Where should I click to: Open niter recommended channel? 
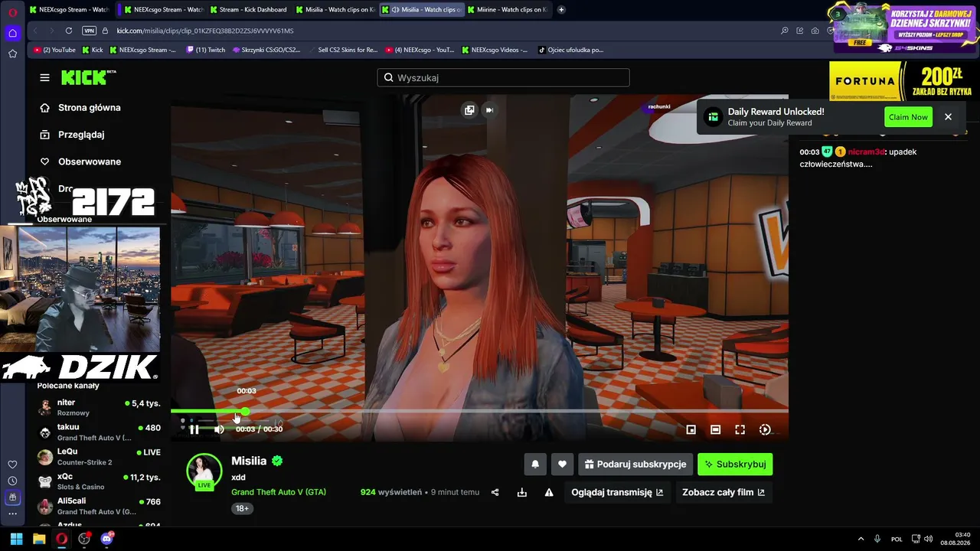point(99,407)
